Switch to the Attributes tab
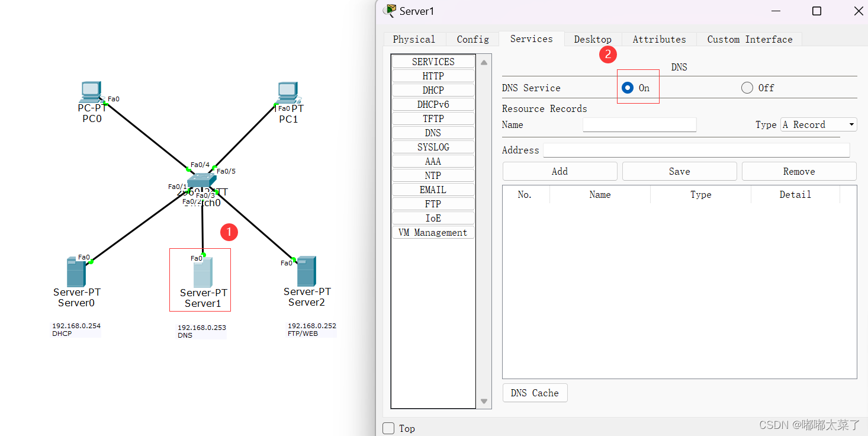Screen dimensions: 868x436 pos(659,39)
